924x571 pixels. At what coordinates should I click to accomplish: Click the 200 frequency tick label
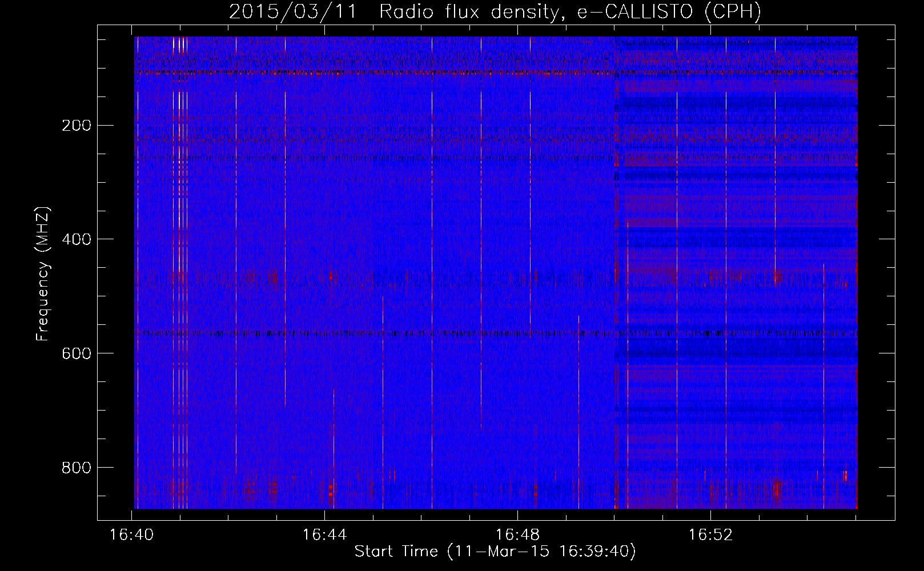pyautogui.click(x=77, y=125)
